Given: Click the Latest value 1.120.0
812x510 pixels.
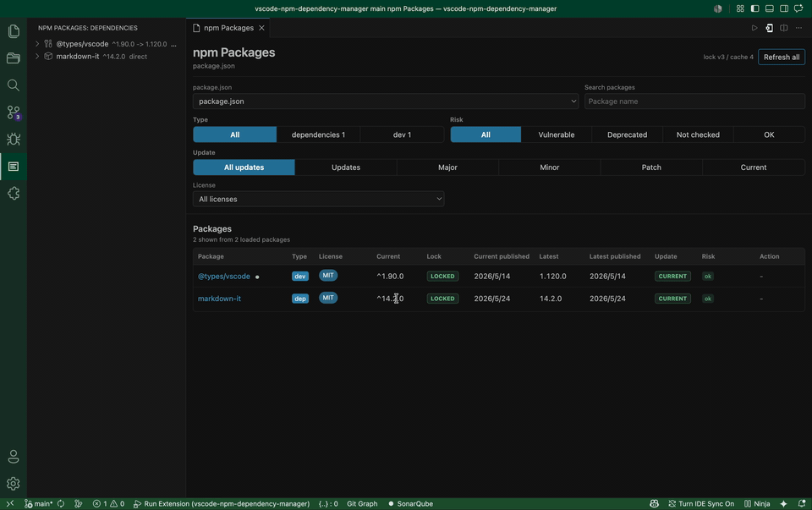Looking at the screenshot, I should pos(552,277).
